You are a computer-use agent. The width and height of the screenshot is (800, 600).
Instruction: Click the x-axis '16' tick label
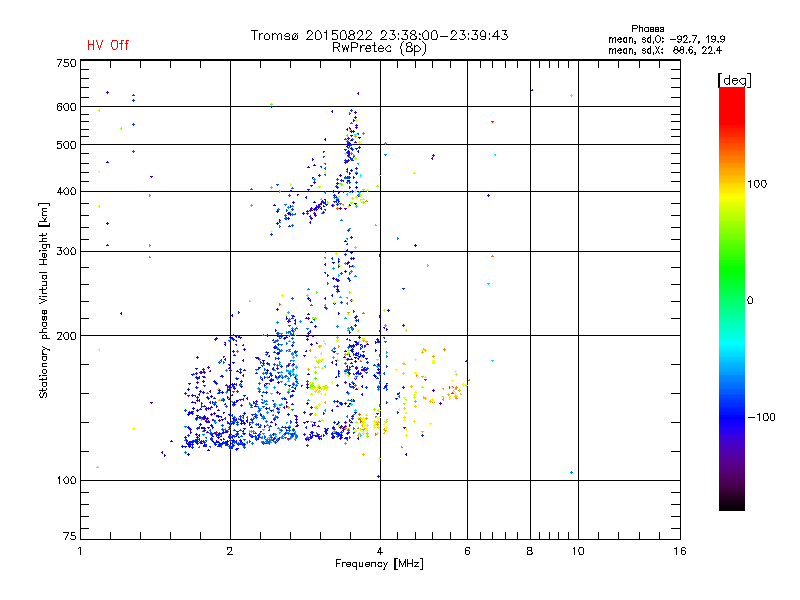[x=680, y=551]
